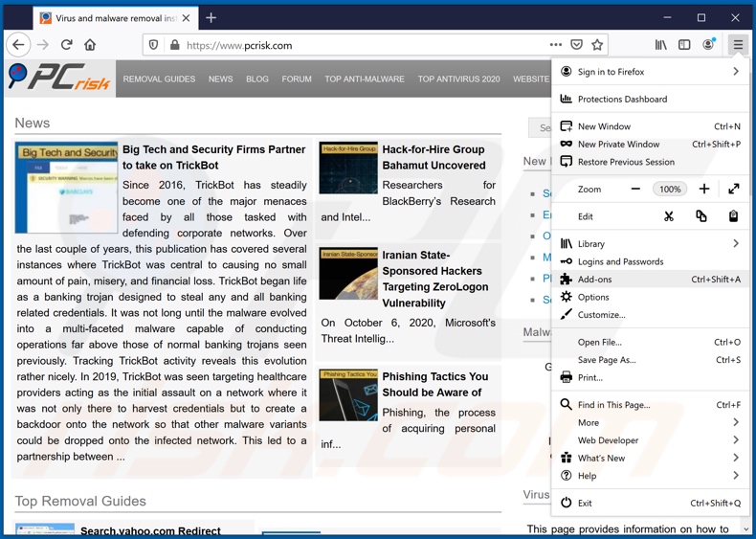
Task: Expand the Library submenu
Action: 650,244
